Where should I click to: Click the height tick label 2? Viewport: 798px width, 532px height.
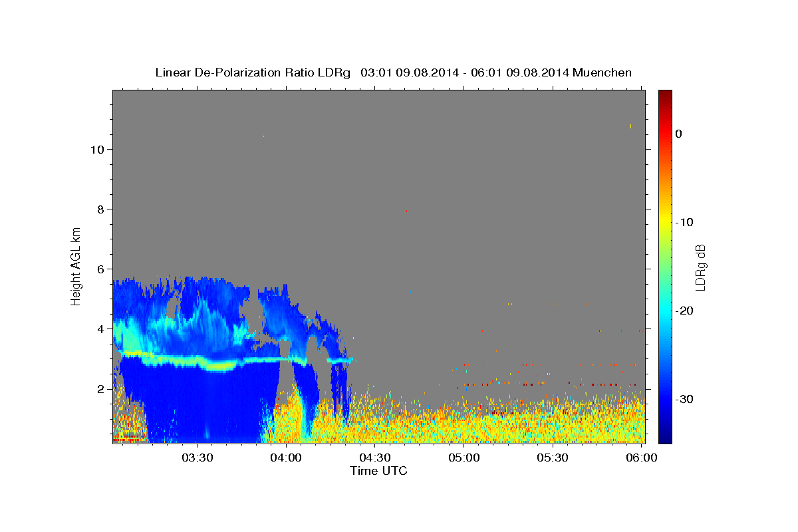point(100,389)
